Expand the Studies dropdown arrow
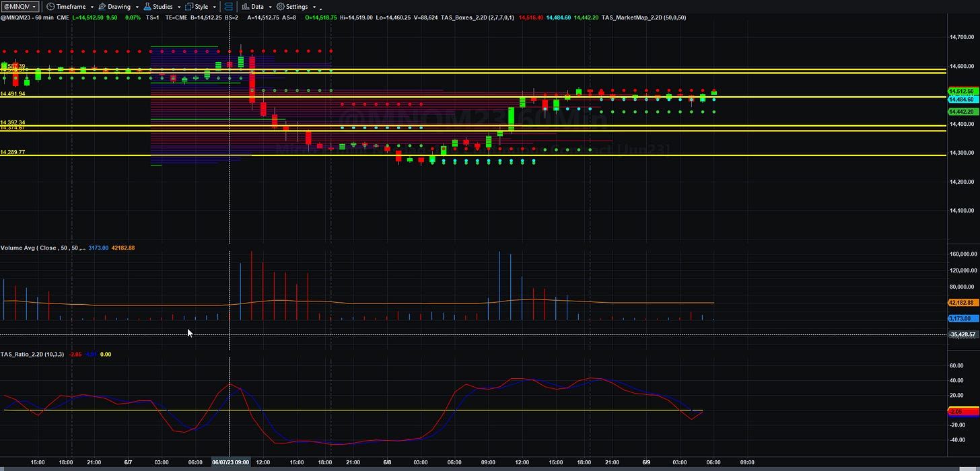Viewport: 980px width, 471px height. pyautogui.click(x=178, y=7)
